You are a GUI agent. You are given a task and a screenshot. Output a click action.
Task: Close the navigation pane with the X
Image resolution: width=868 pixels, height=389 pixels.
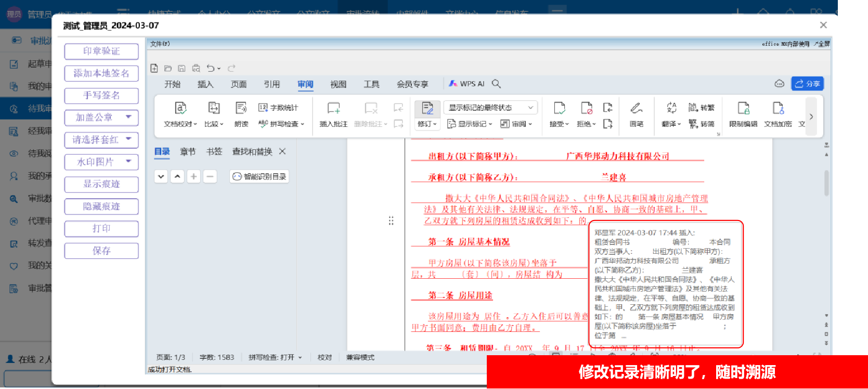click(x=282, y=151)
